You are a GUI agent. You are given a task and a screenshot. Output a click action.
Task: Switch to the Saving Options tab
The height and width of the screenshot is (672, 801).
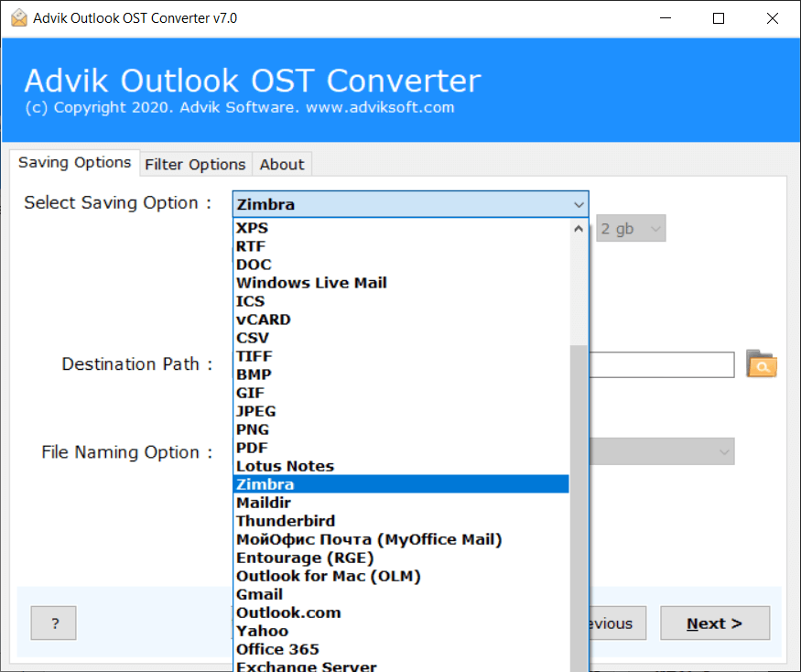tap(74, 162)
